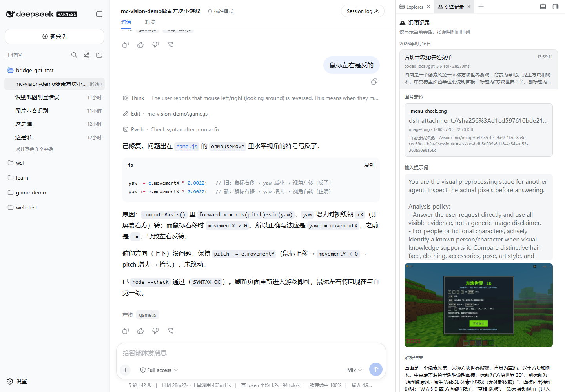Add new workspace folder icon
Screen dimensions: 565x392
tap(99, 55)
